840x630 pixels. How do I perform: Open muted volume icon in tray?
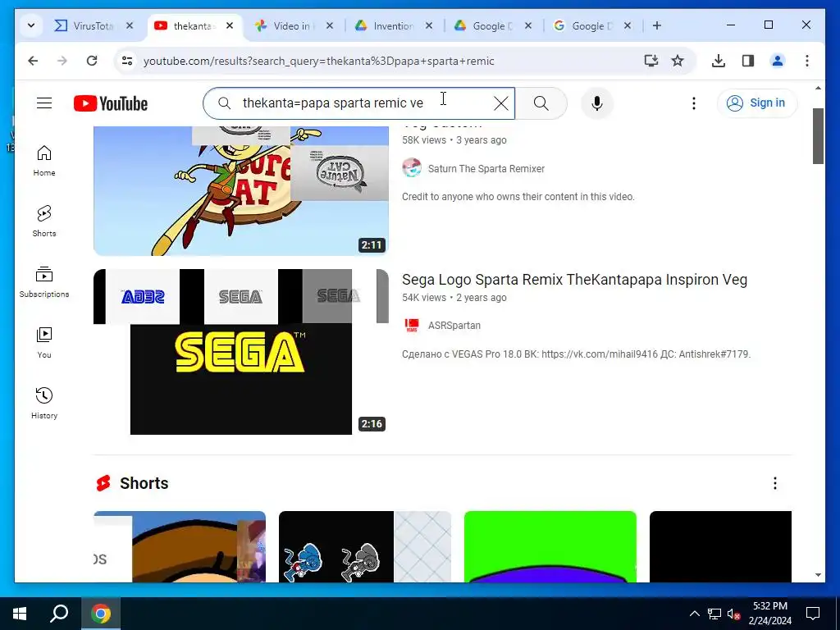point(734,614)
